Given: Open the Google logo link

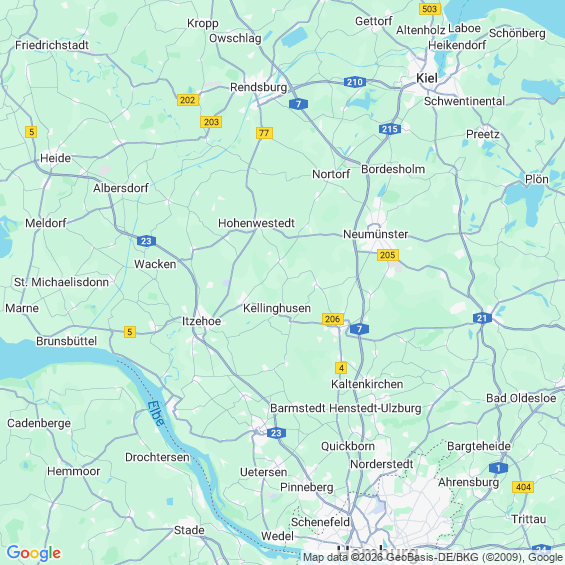Looking at the screenshot, I should click(34, 553).
